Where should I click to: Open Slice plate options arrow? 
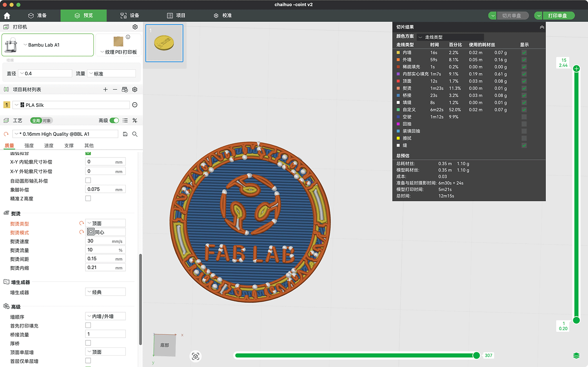tap(492, 16)
